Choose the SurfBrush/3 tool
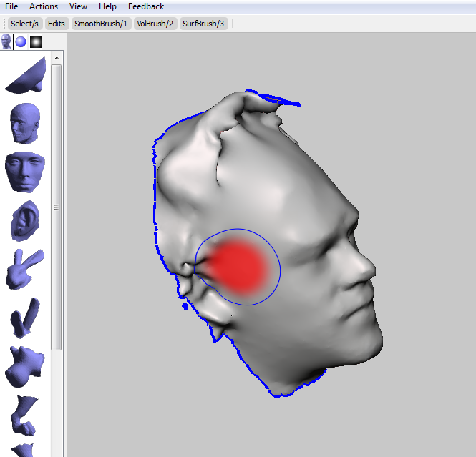This screenshot has width=476, height=457. click(203, 24)
